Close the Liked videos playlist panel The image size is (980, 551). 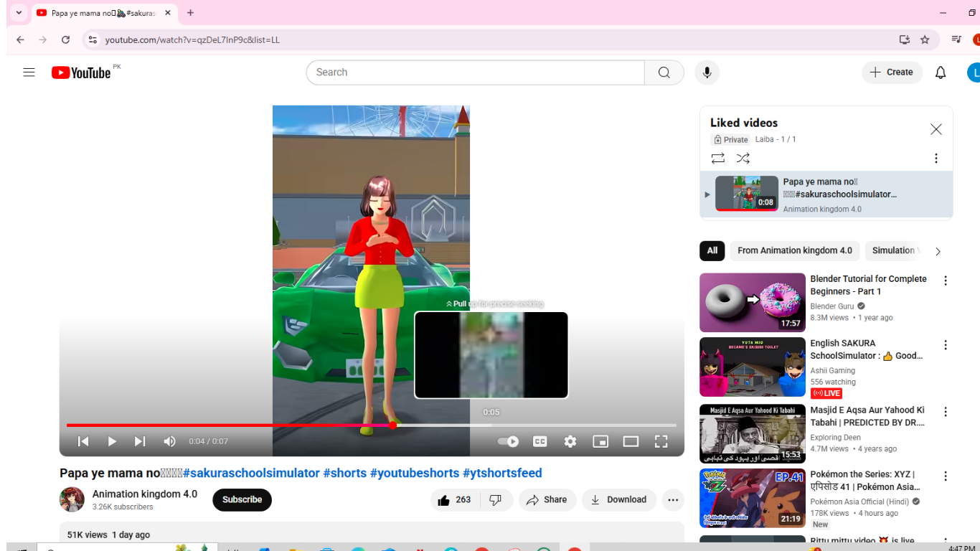(x=936, y=129)
